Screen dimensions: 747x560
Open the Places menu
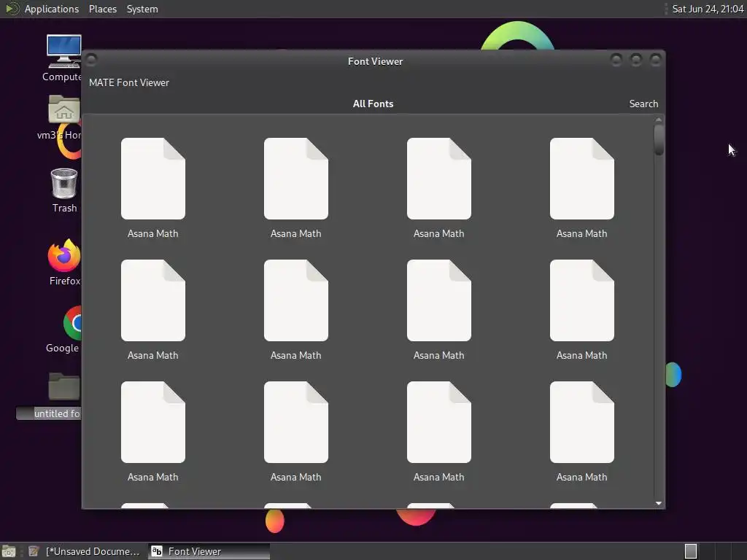pyautogui.click(x=103, y=9)
